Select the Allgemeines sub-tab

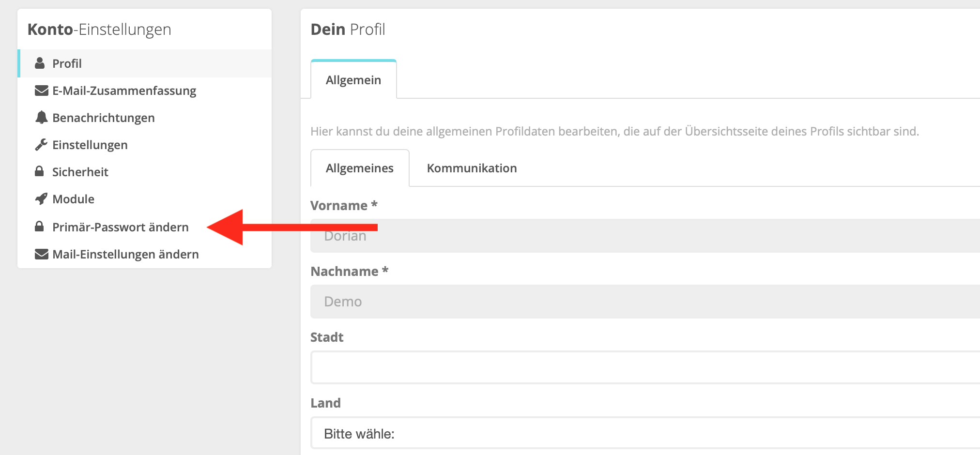tap(359, 168)
